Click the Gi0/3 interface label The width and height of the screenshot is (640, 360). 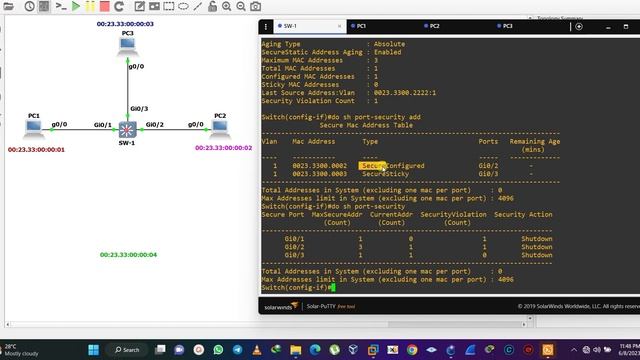[x=139, y=109]
